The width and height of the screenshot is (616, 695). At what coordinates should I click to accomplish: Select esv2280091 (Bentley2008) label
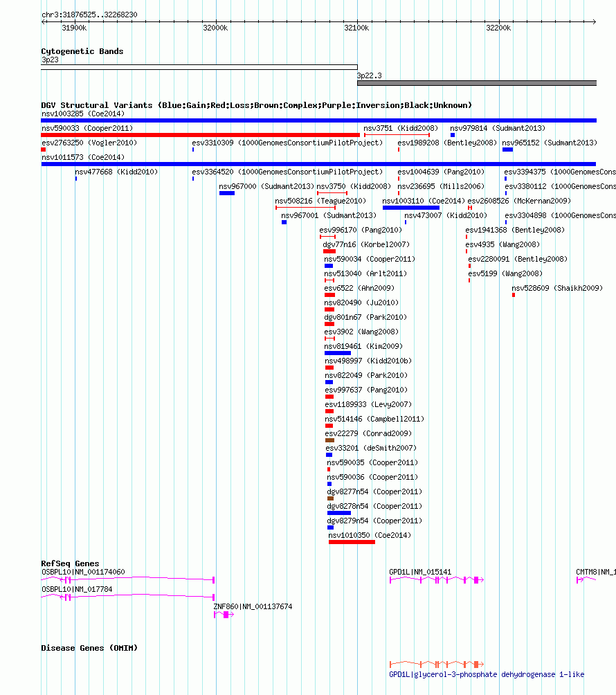coord(518,260)
